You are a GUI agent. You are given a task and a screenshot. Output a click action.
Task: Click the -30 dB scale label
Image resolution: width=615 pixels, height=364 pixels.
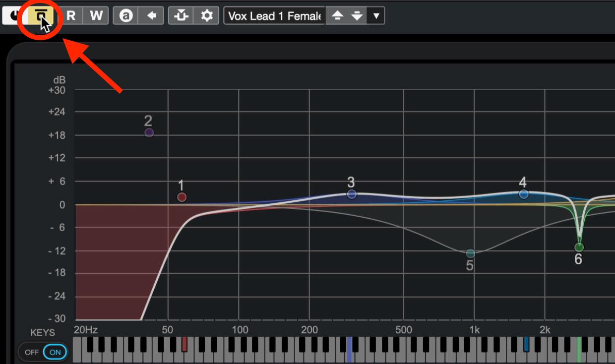click(x=58, y=319)
